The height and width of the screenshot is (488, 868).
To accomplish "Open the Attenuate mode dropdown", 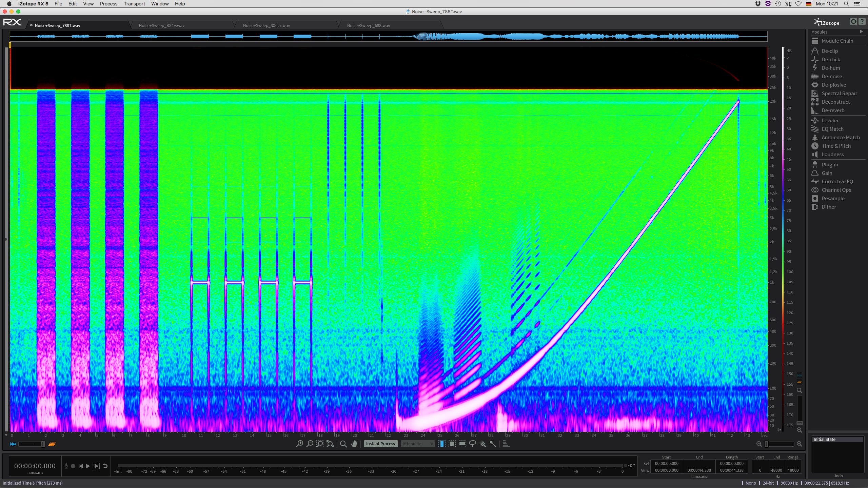I will coord(418,444).
